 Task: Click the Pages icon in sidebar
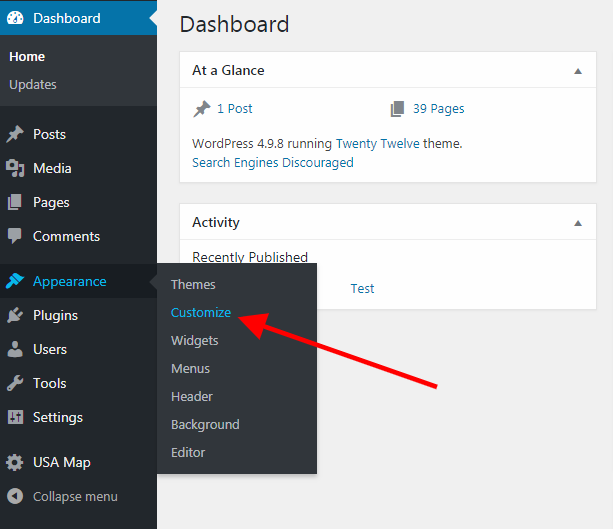pos(15,202)
